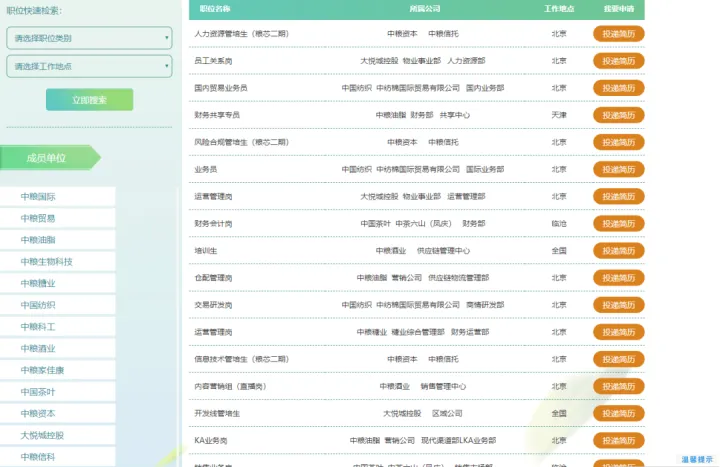
Task: Select 中粮科工 member unit
Action: (57, 327)
